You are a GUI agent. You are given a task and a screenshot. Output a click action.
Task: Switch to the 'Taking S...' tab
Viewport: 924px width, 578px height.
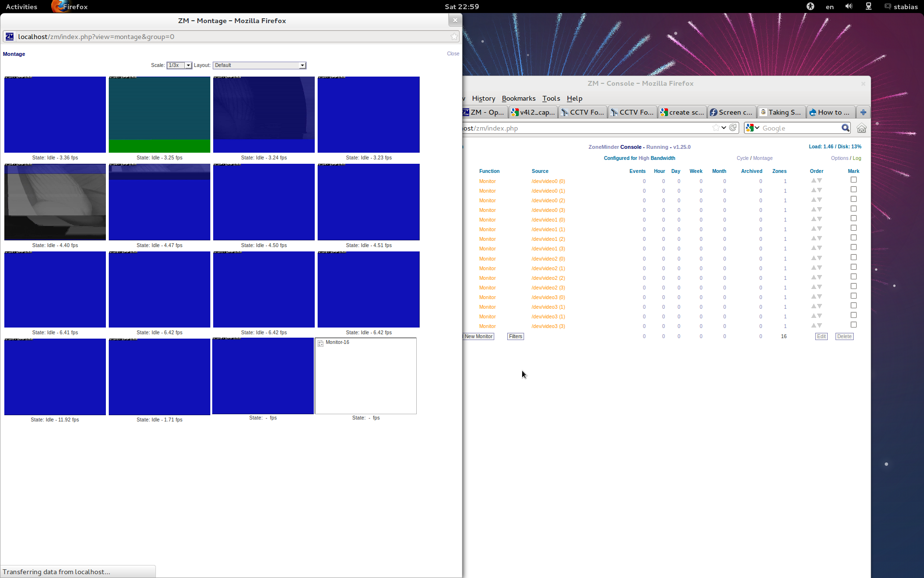click(781, 112)
